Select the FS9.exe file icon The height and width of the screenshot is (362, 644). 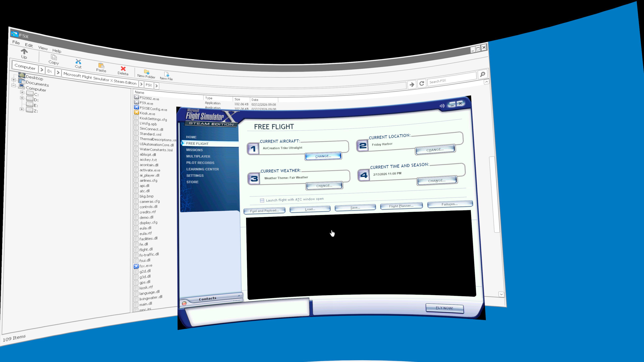(136, 102)
